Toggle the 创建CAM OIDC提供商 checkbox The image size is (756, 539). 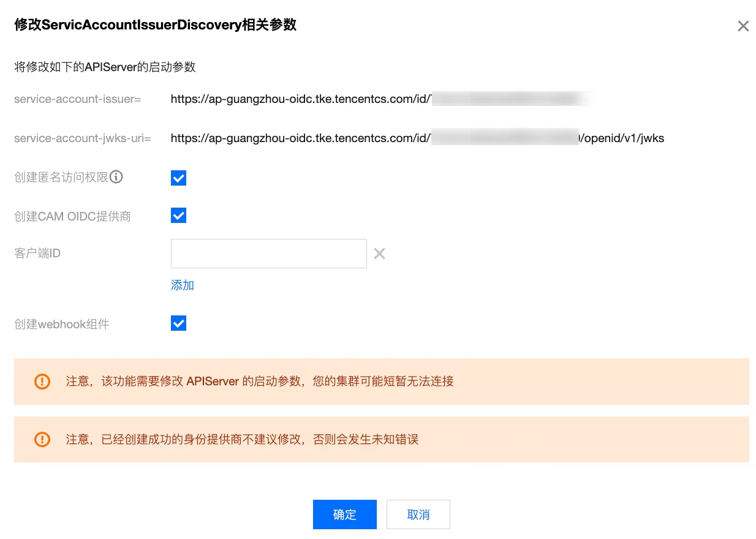[178, 216]
